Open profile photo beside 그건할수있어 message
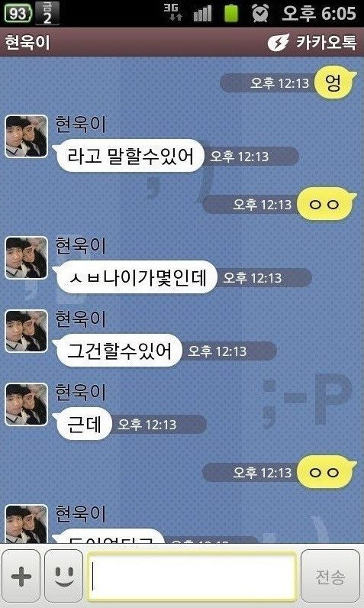The width and height of the screenshot is (364, 608). (26, 331)
